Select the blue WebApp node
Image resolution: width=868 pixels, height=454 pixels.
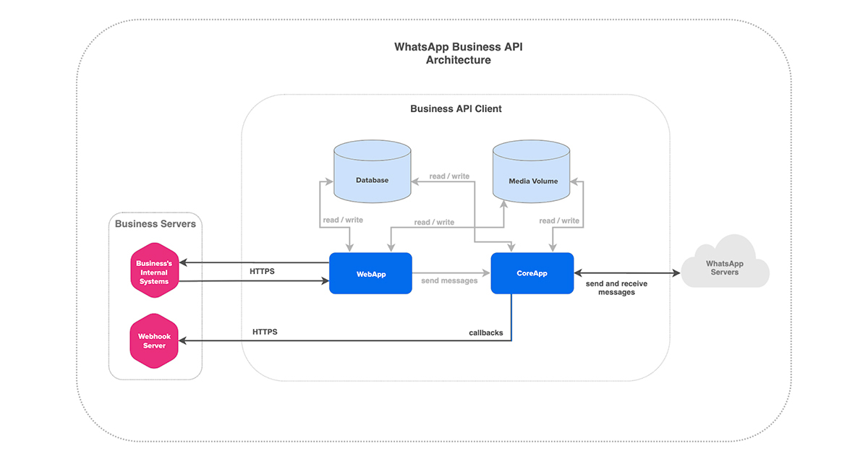[370, 273]
